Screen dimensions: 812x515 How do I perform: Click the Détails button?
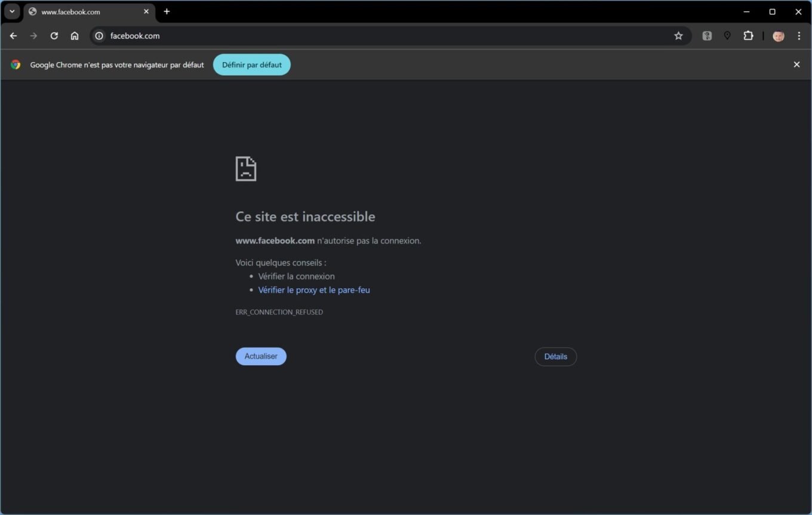(556, 356)
